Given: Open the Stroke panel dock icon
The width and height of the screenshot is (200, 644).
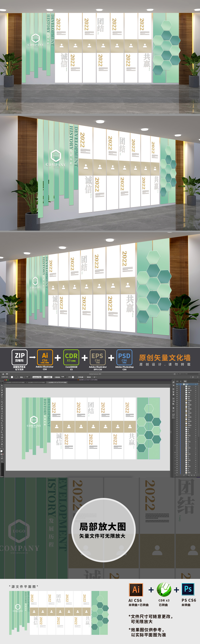Looking at the screenshot, I should coord(173,399).
